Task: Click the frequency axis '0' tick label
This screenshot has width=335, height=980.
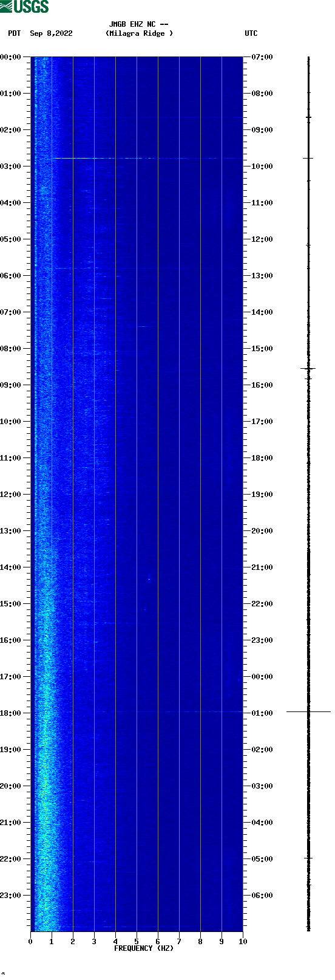Action: point(30,942)
